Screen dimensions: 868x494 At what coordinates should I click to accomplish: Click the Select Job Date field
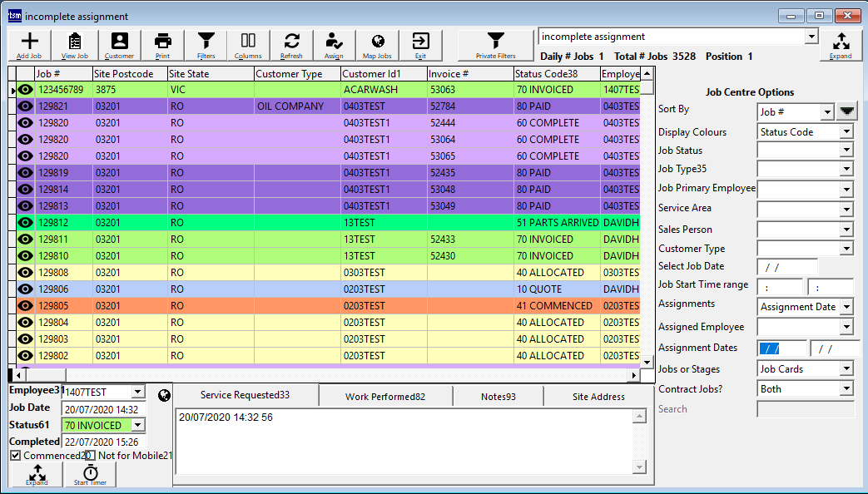tap(786, 267)
